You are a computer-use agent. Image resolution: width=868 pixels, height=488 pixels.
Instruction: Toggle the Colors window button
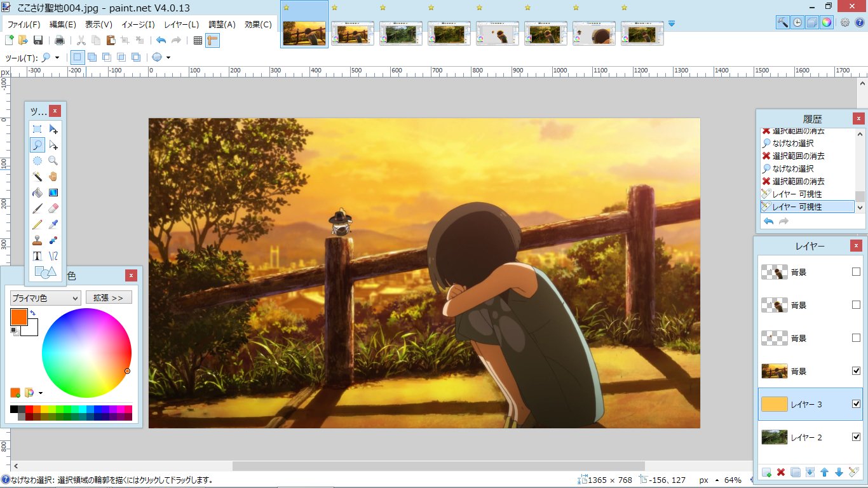[x=826, y=23]
